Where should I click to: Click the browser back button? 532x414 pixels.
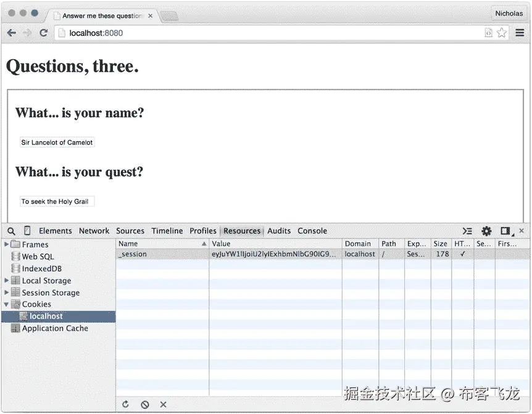click(10, 33)
